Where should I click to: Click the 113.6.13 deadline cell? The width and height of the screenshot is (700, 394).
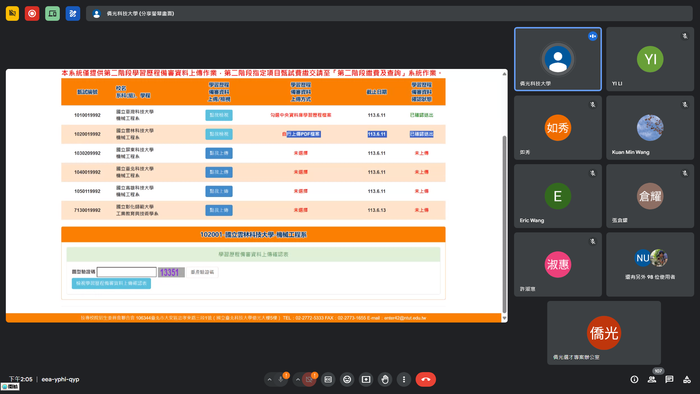[377, 210]
